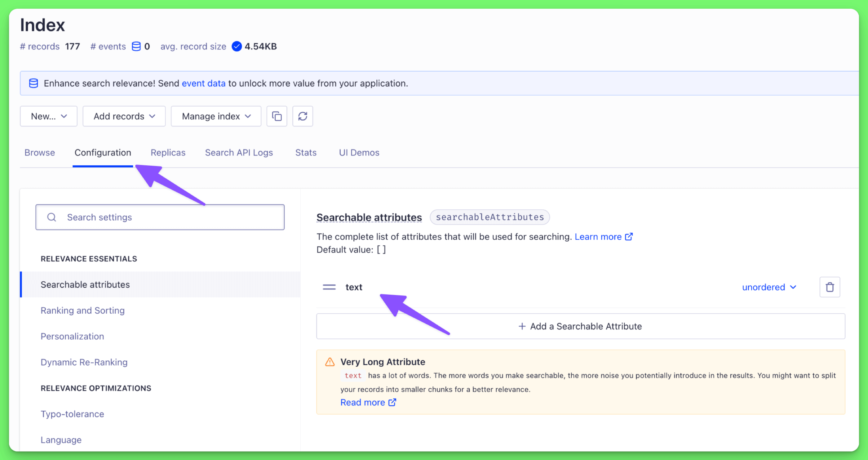Click the warning triangle icon in Very Long Attribute
This screenshot has height=460, width=868.
(330, 362)
